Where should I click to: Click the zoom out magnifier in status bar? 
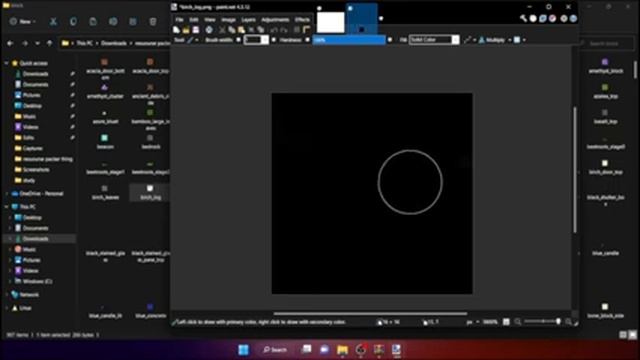click(x=518, y=322)
